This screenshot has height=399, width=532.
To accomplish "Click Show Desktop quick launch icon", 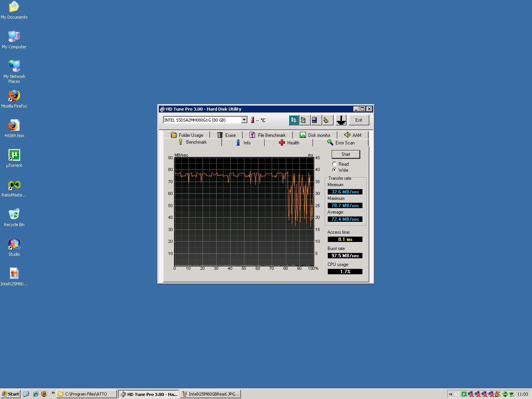I will [26, 394].
